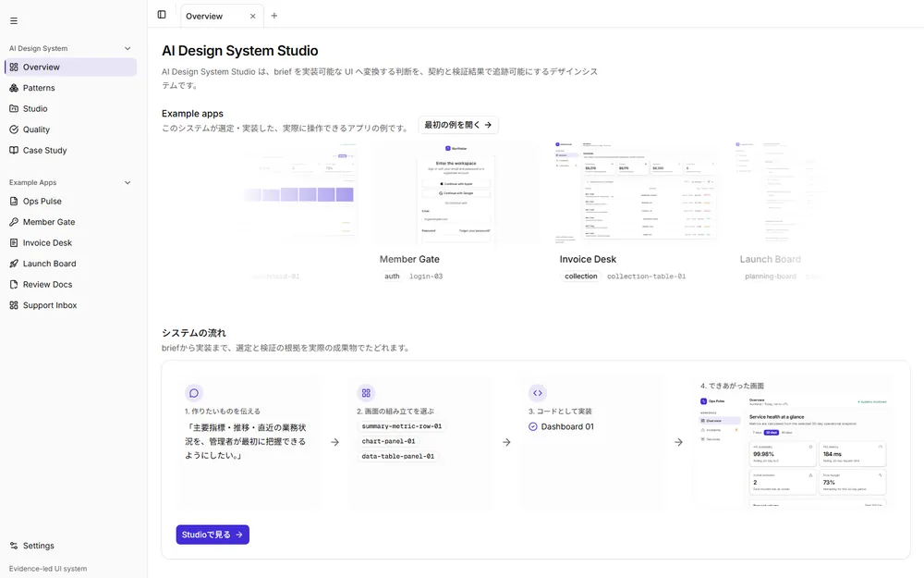Open the Invoice Desk table thumbnail
Screen dimensions: 924x578
point(637,194)
